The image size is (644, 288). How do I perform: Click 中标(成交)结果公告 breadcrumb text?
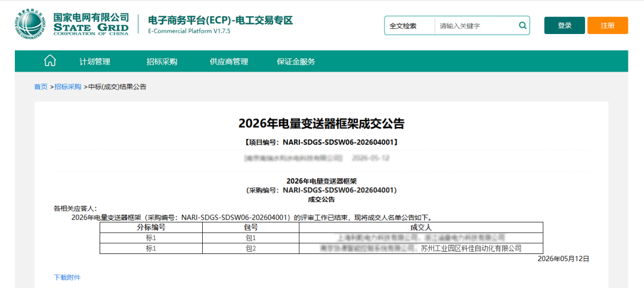(117, 86)
